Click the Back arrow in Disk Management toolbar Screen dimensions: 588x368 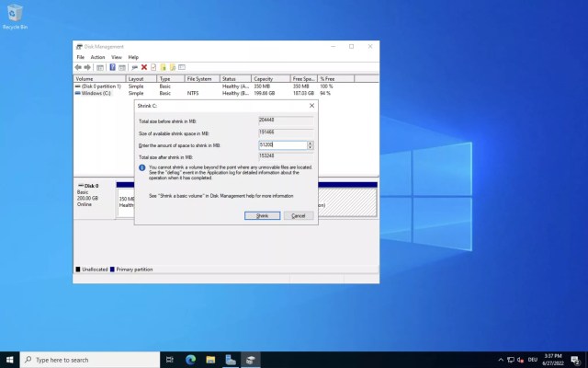[x=78, y=67]
